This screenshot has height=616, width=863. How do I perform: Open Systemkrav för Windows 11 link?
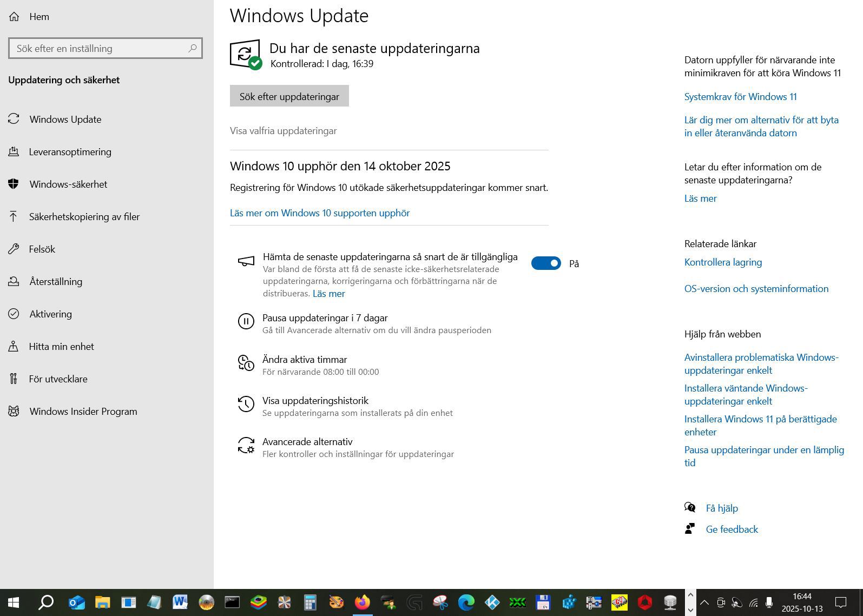pos(741,97)
